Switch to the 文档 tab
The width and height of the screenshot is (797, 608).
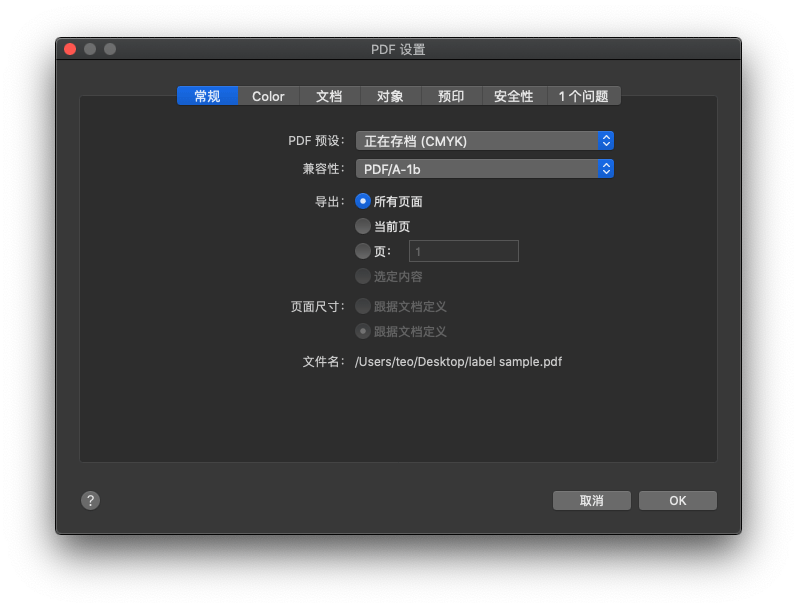click(329, 96)
